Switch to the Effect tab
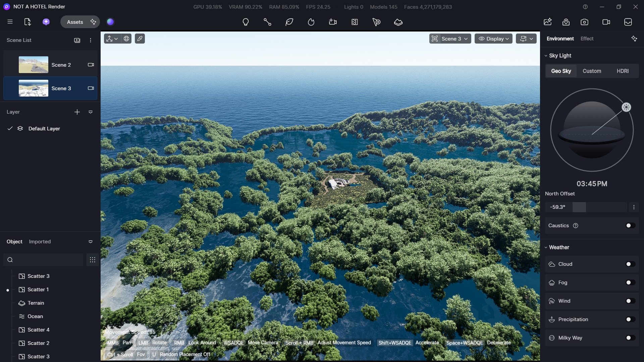 coord(587,39)
